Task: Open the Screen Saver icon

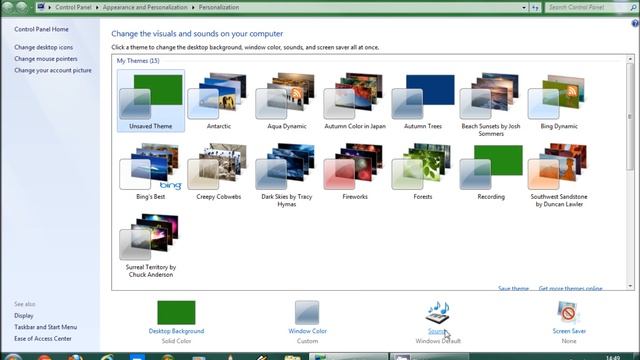Action: pos(569,313)
